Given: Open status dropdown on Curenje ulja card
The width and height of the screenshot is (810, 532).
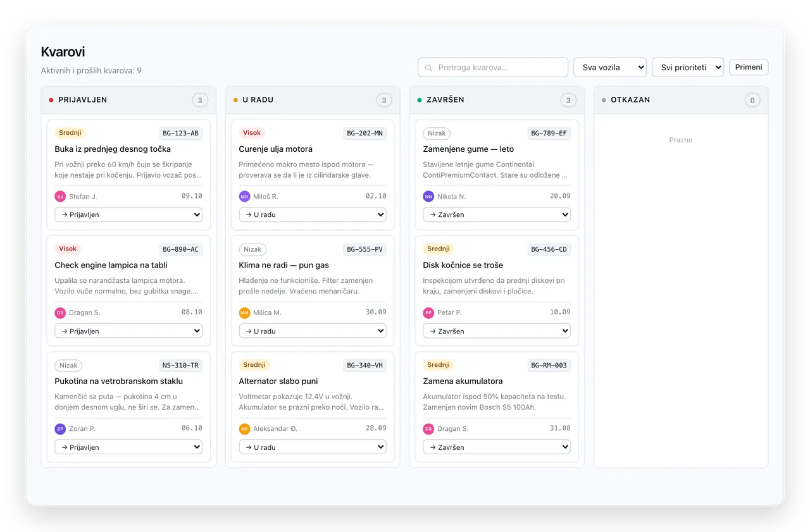Looking at the screenshot, I should [313, 214].
